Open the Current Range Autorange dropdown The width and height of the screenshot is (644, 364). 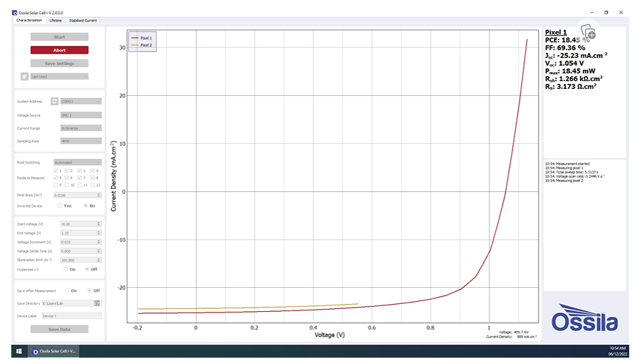[x=81, y=128]
